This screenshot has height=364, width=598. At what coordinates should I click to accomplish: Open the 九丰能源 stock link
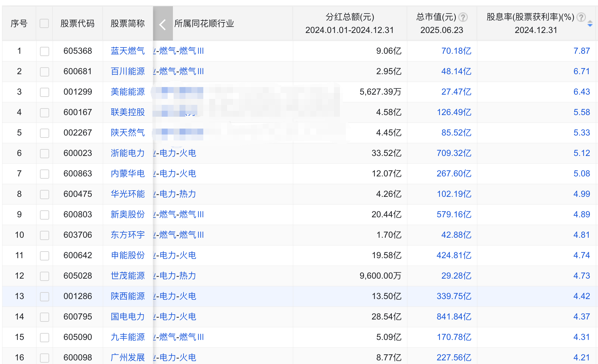[x=128, y=337]
